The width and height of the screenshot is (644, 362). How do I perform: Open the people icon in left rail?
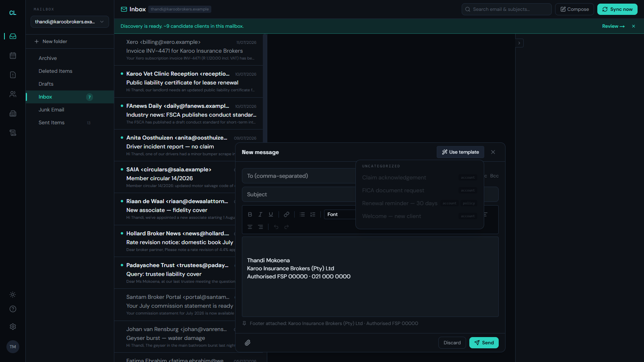pos(13,94)
